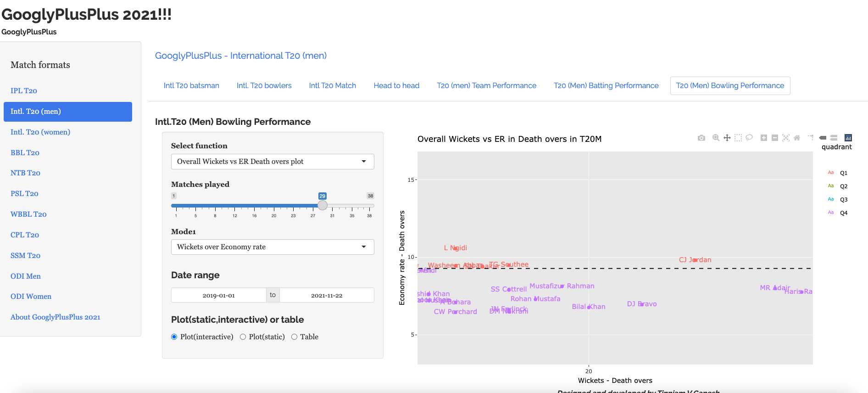
Task: Choose the Plot(interactive) radio button
Action: 174,337
